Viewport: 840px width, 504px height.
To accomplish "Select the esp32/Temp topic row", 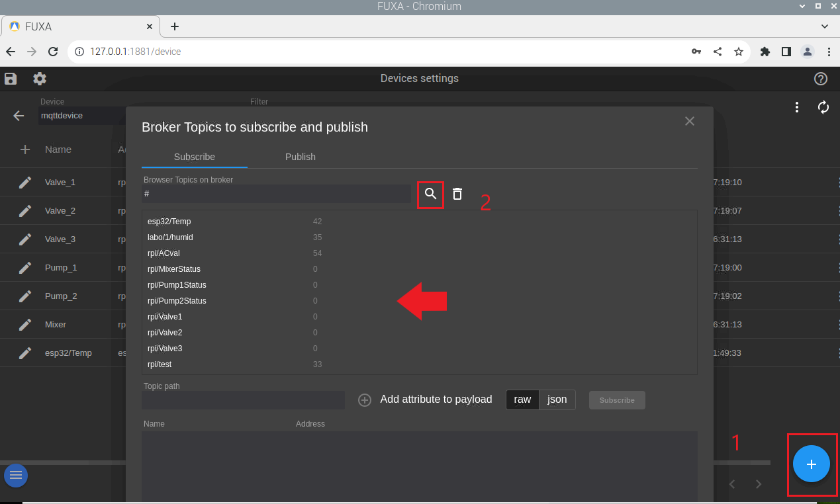I will pyautogui.click(x=169, y=222).
